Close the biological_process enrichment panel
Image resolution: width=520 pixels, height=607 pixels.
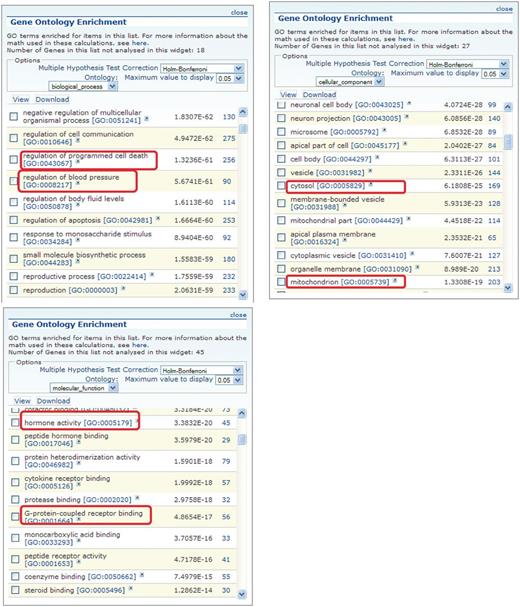click(x=239, y=12)
